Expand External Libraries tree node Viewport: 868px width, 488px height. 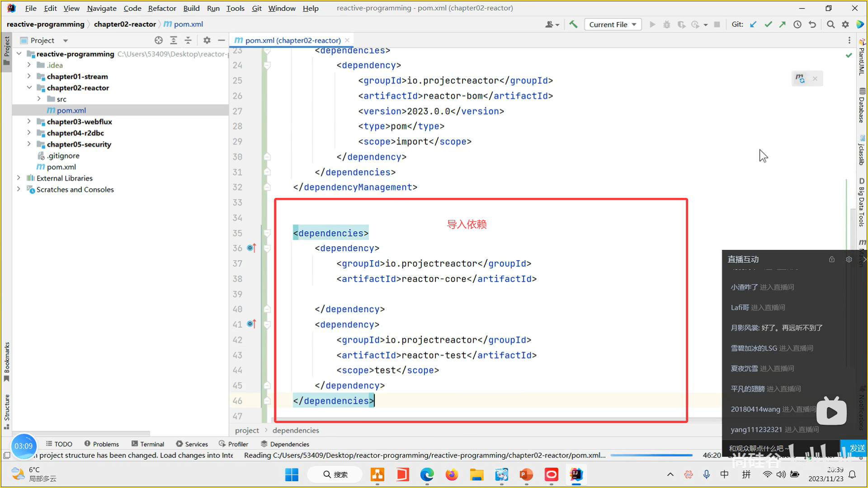pyautogui.click(x=19, y=178)
